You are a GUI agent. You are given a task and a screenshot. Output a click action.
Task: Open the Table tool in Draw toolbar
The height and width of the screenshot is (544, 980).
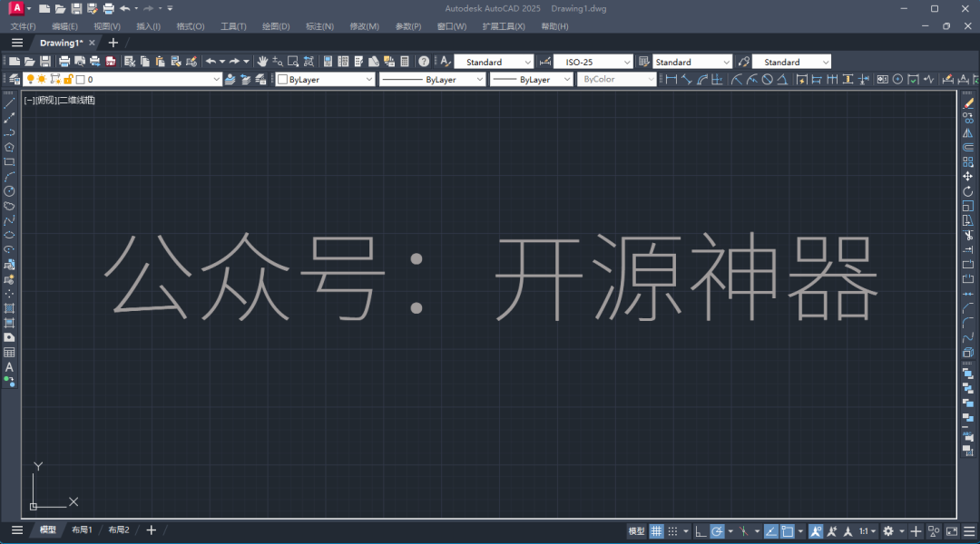(9, 353)
